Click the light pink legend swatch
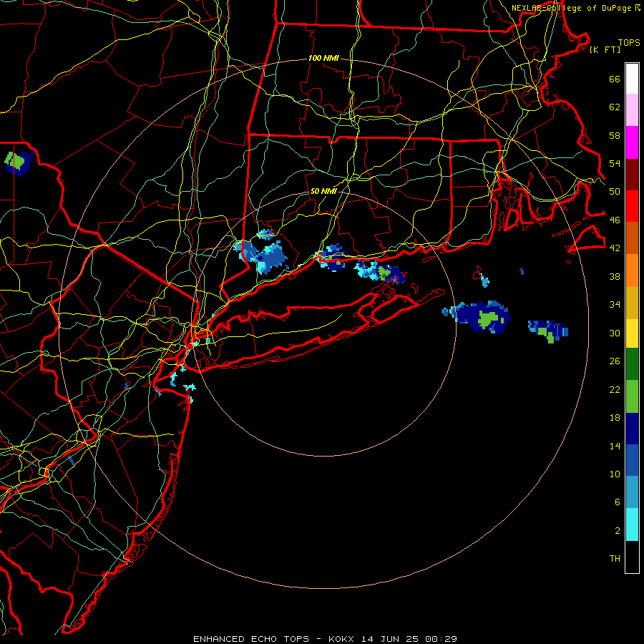The width and height of the screenshot is (644, 644). [632, 110]
